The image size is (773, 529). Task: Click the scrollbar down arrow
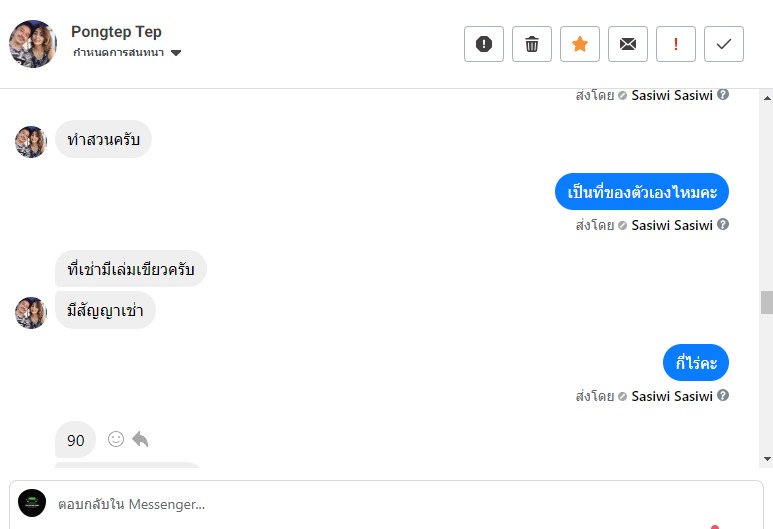click(x=767, y=459)
